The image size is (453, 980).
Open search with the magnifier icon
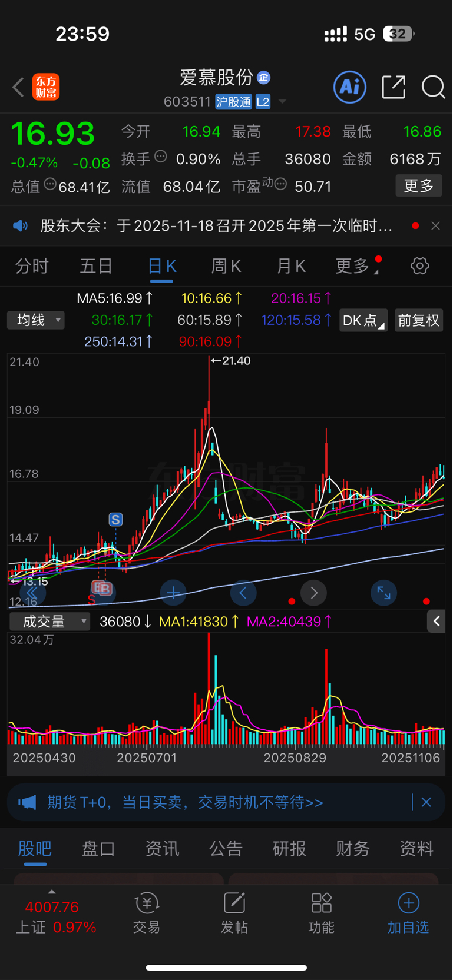click(x=433, y=87)
